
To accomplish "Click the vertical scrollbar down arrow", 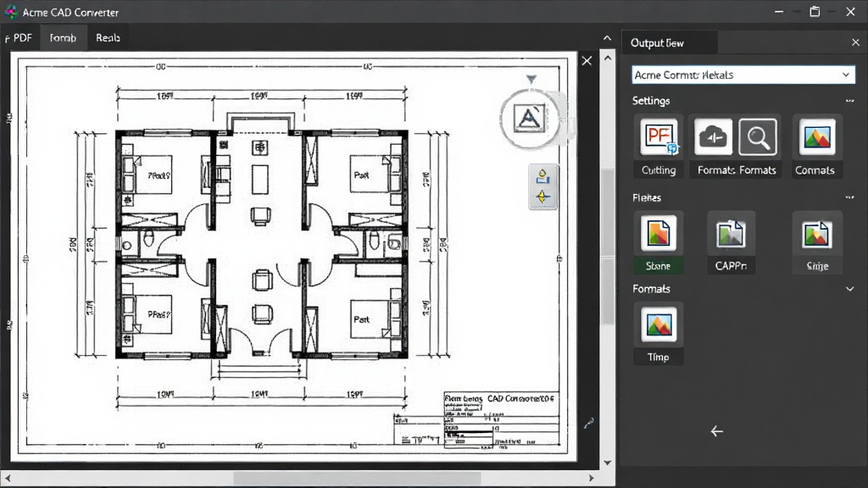I will [608, 463].
